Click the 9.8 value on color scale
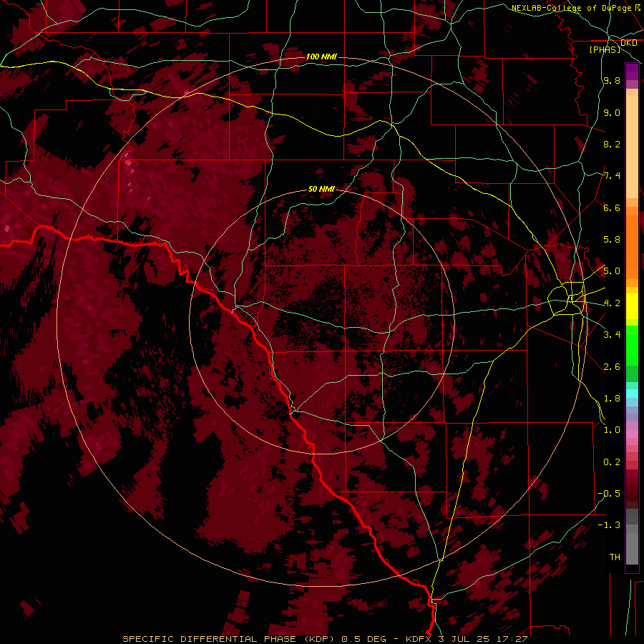Viewport: 644px width, 644px height. tap(612, 81)
